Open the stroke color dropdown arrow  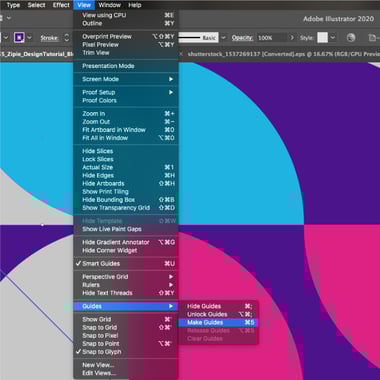point(30,38)
